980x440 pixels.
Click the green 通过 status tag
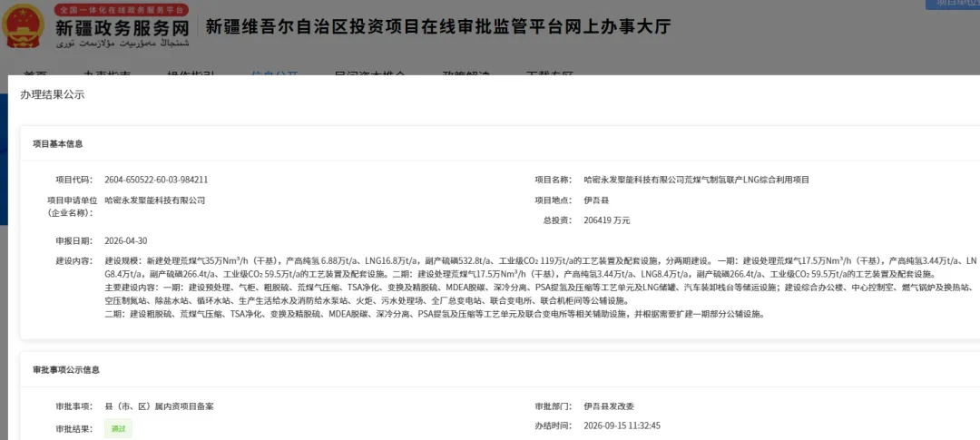[x=118, y=429]
